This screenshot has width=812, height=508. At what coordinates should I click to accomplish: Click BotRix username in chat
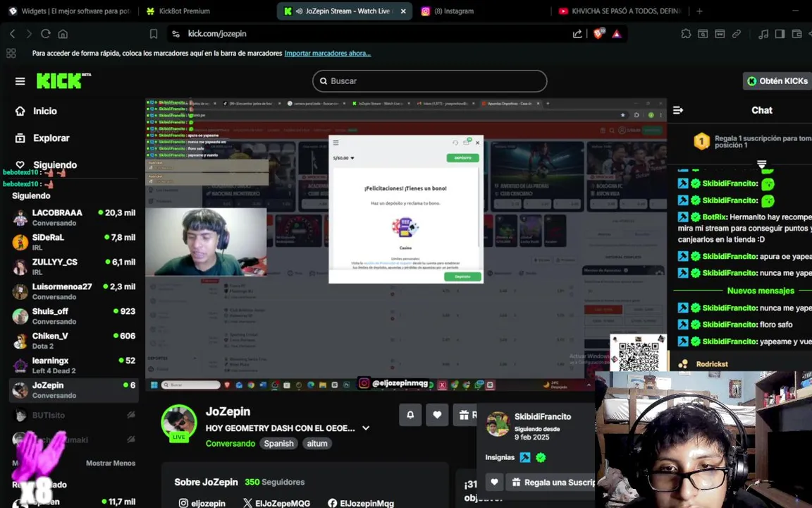pyautogui.click(x=714, y=217)
